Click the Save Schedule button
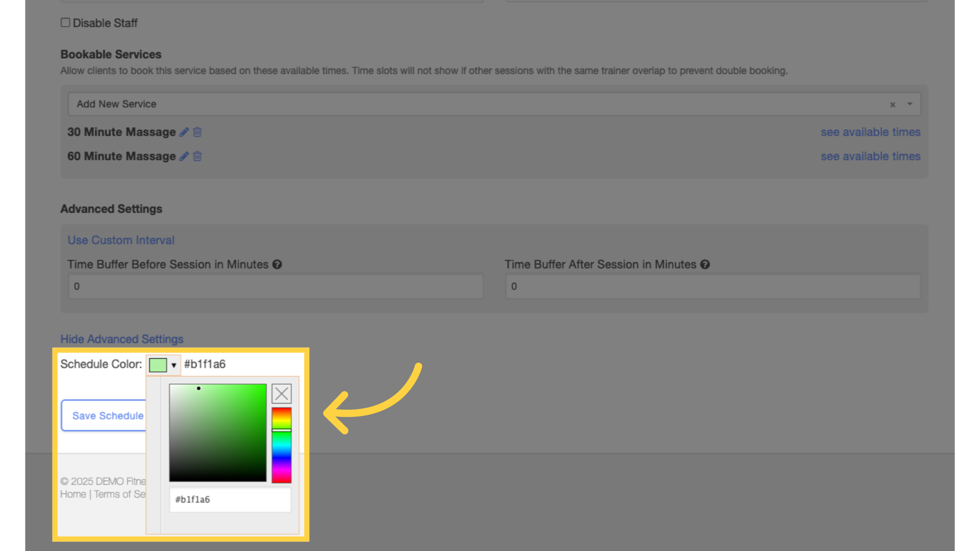Viewport: 980px width, 551px height. coord(104,416)
